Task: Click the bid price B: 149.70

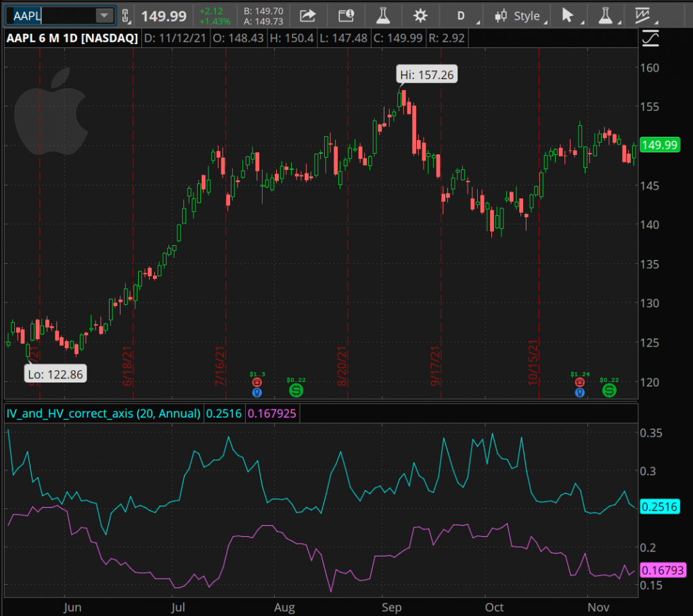Action: click(263, 11)
